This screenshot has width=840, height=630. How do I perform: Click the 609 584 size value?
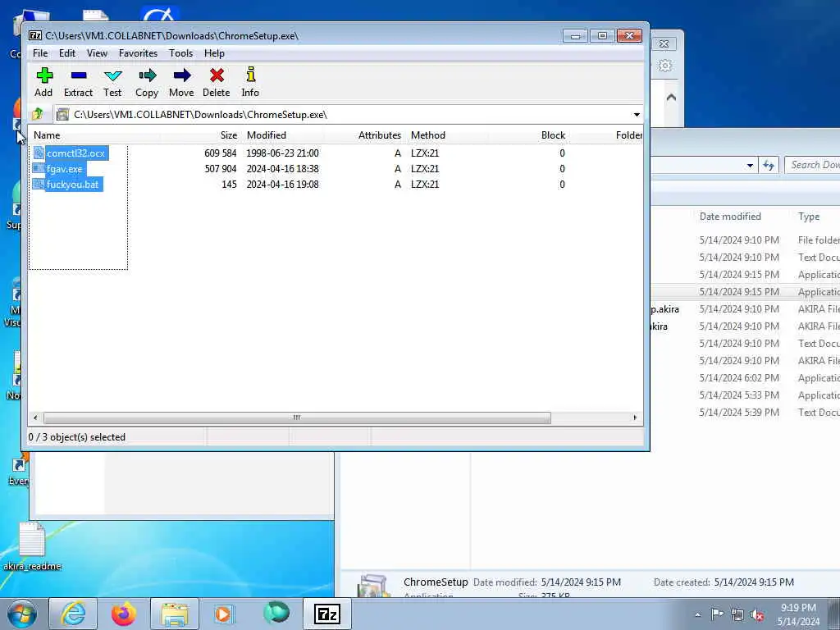pyautogui.click(x=220, y=153)
